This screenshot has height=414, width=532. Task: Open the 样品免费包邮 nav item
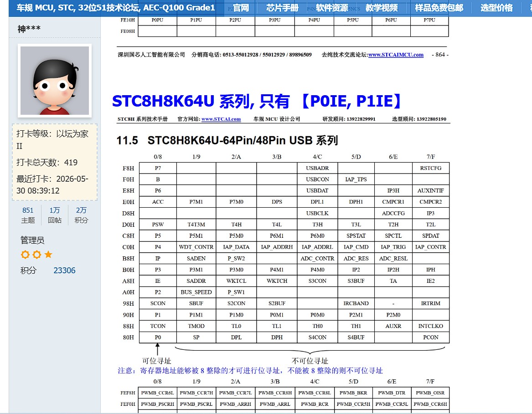pyautogui.click(x=439, y=8)
